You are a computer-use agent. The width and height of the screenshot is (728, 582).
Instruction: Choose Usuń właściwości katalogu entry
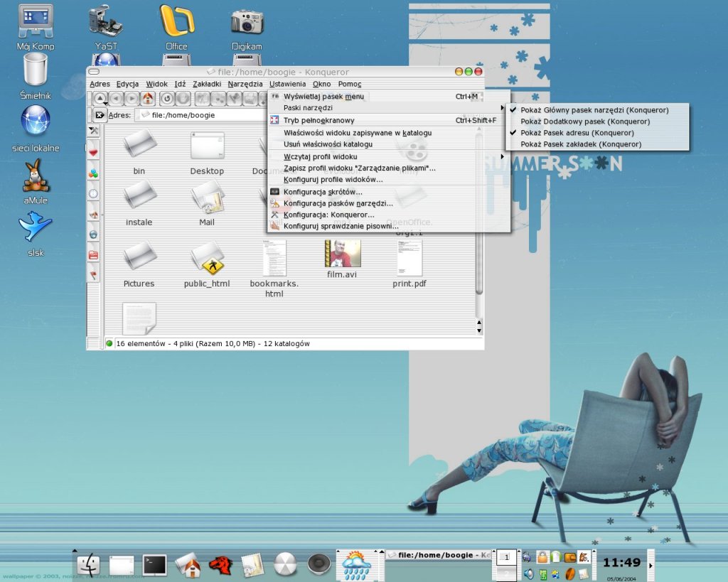pos(389,144)
